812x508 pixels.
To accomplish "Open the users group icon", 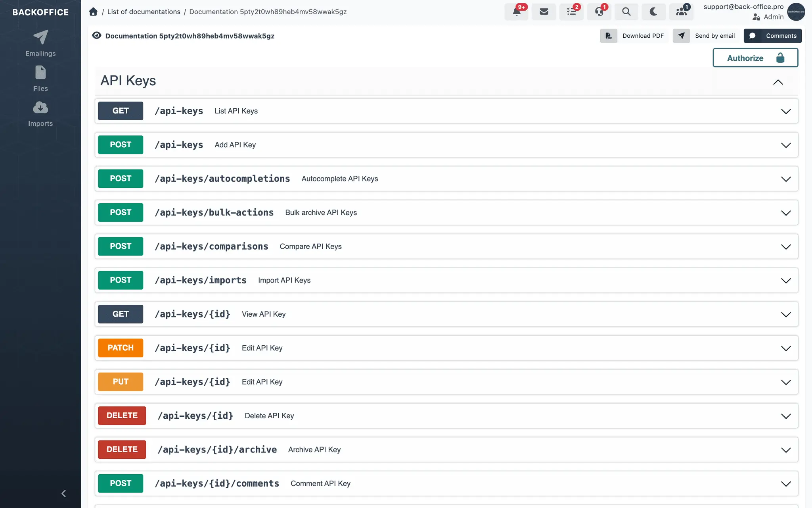I will tap(681, 12).
